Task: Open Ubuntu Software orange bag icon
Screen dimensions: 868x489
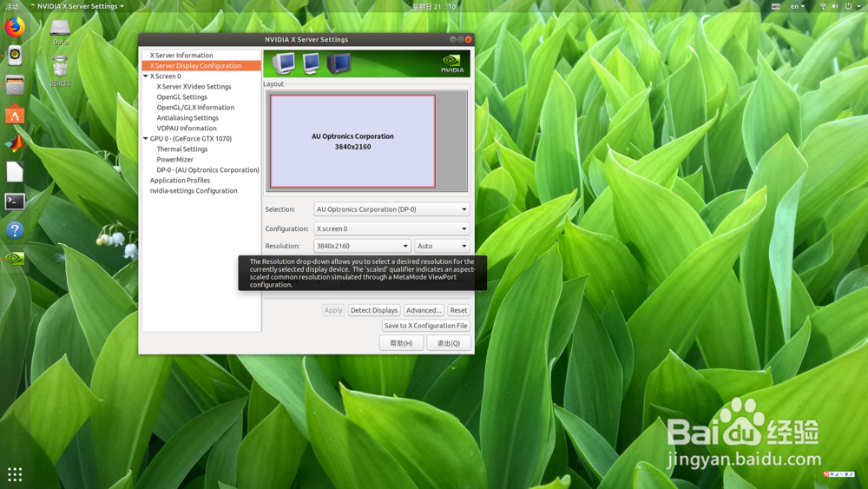Action: pyautogui.click(x=15, y=115)
